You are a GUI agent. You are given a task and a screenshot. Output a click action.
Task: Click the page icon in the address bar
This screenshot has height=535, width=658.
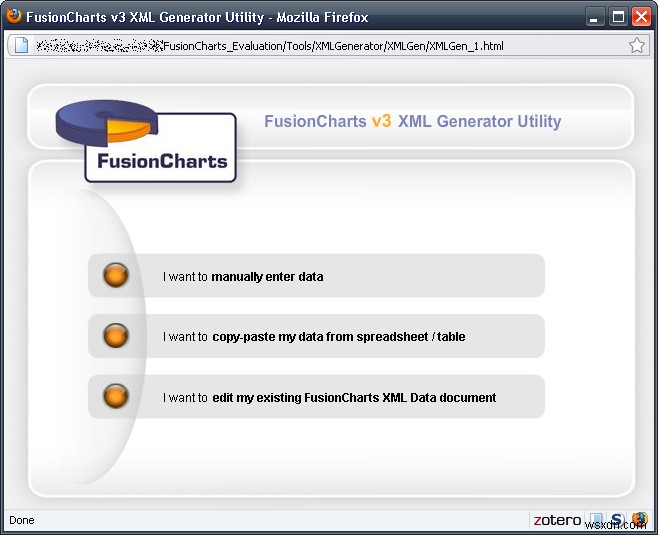21,45
